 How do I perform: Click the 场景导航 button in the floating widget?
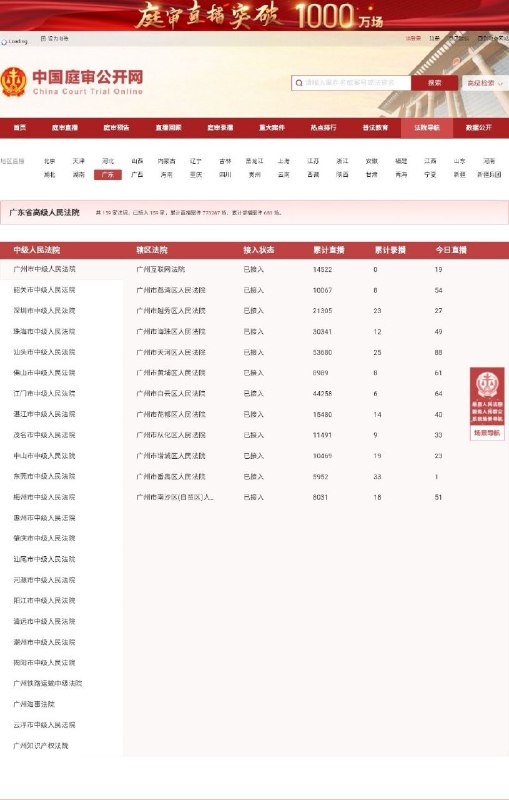click(487, 433)
